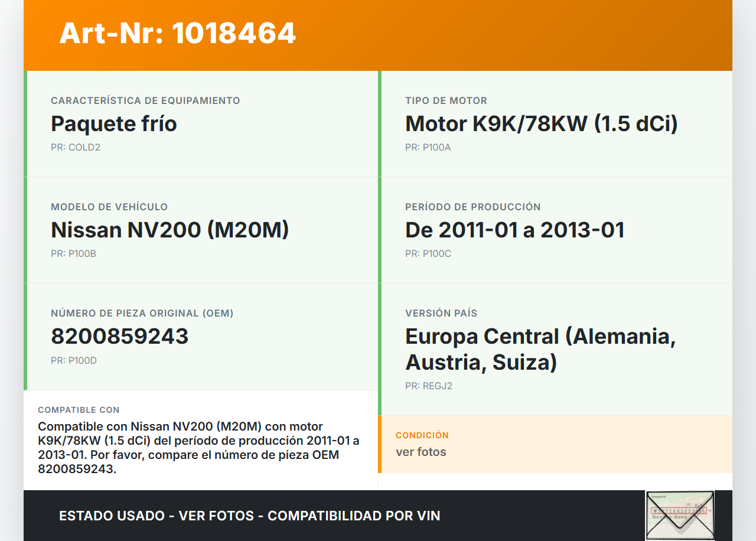Click the PR: COLD2 code
The height and width of the screenshot is (541, 756).
(x=76, y=147)
